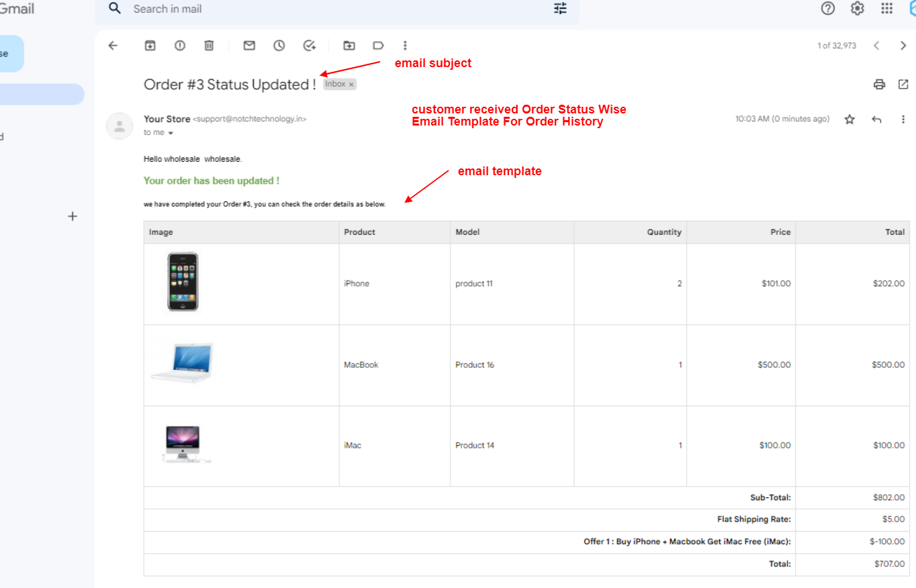The image size is (916, 588).
Task: Open the toolbar More menu
Action: (x=405, y=45)
